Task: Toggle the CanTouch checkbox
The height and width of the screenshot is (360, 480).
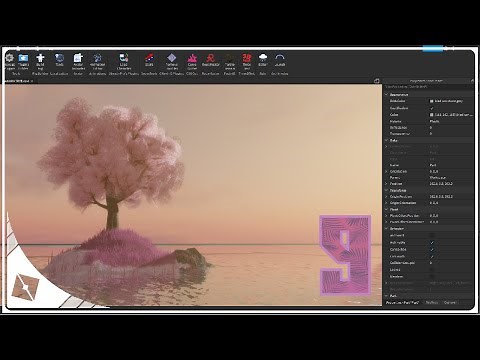Action: pyautogui.click(x=432, y=256)
